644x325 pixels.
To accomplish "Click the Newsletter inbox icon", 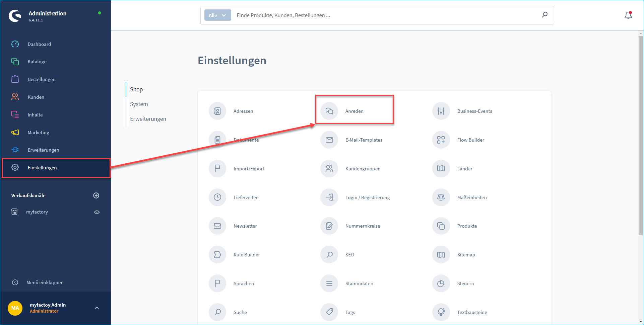I will [x=217, y=226].
